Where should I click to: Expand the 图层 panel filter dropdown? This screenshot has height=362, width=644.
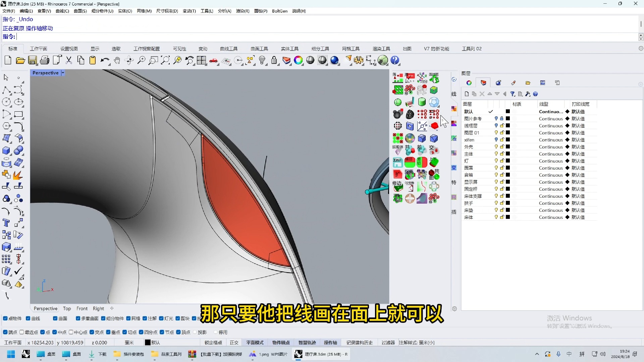tap(512, 94)
